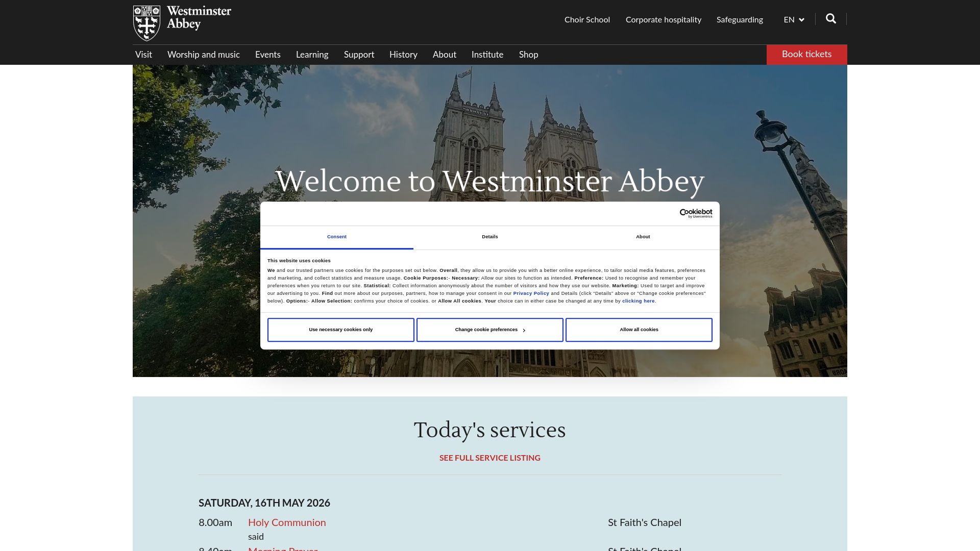Open the Institute menu
980x551 pixels.
click(487, 55)
